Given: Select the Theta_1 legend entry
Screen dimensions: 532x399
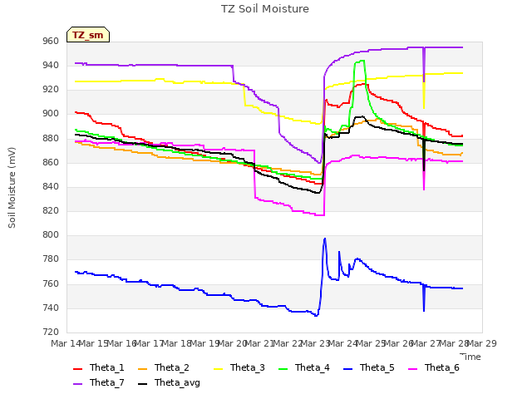Looking at the screenshot, I should (x=99, y=367).
